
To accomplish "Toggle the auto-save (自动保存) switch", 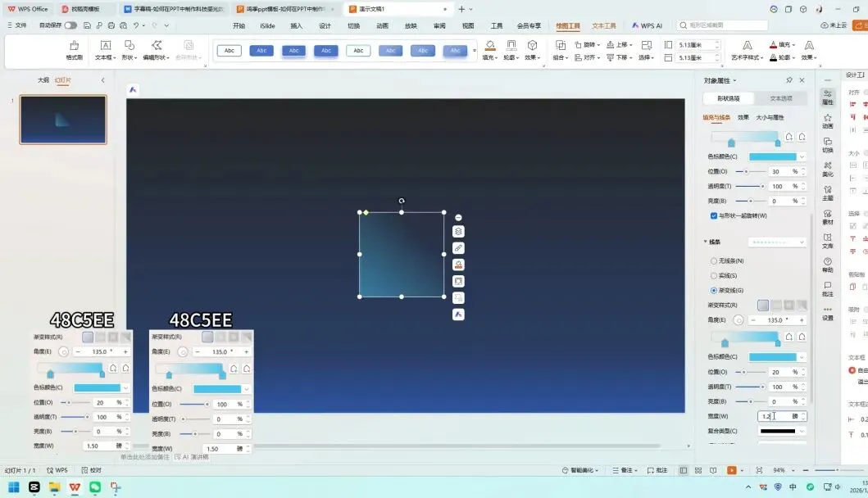I will point(70,25).
